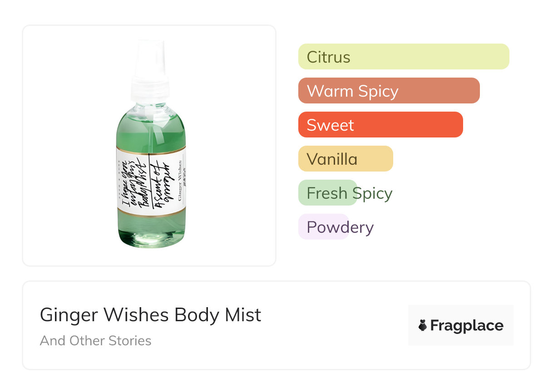
Task: Click the word Spicy in Warm Spicy
Action: [x=378, y=91]
